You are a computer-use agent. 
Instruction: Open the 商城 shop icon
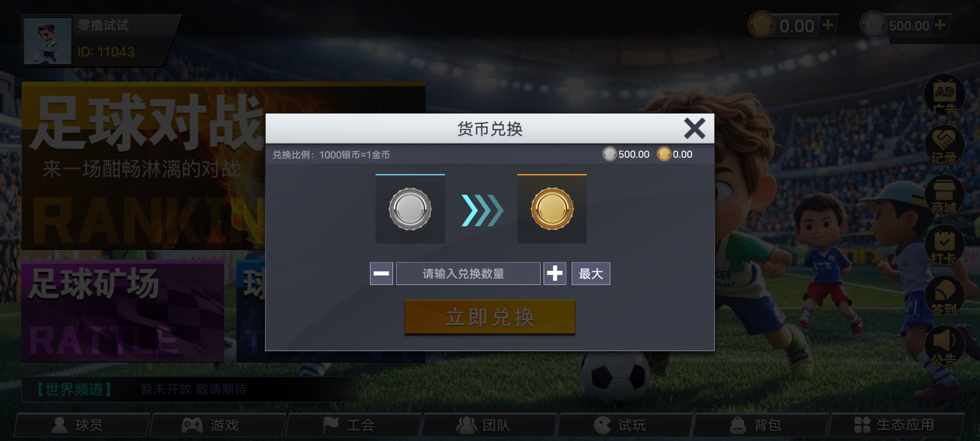[944, 196]
